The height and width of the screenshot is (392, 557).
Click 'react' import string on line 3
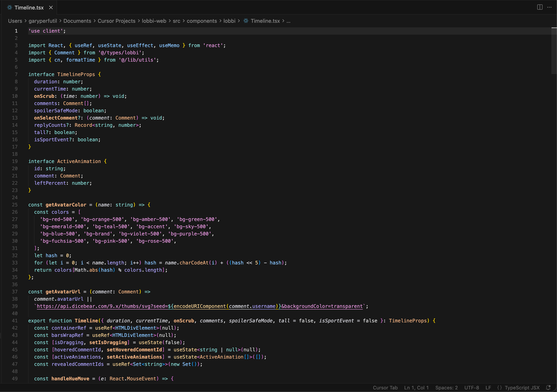pyautogui.click(x=213, y=45)
